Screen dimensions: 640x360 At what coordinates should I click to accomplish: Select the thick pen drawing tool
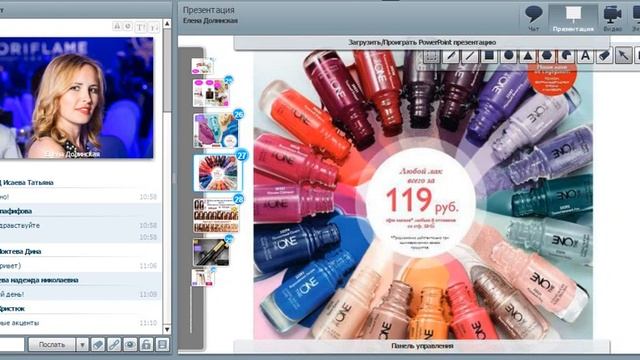click(451, 56)
